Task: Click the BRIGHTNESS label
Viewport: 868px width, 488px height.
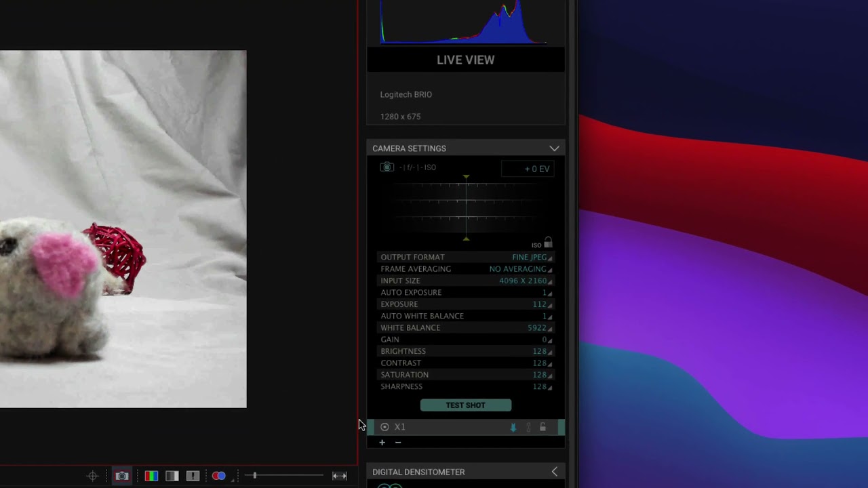Action: pos(403,351)
